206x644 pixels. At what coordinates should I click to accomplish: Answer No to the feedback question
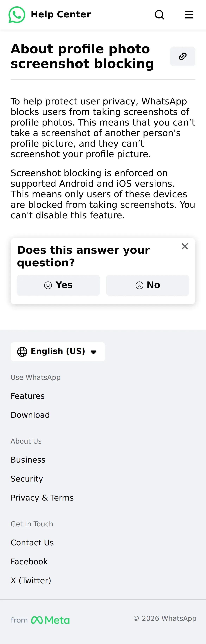[147, 285]
